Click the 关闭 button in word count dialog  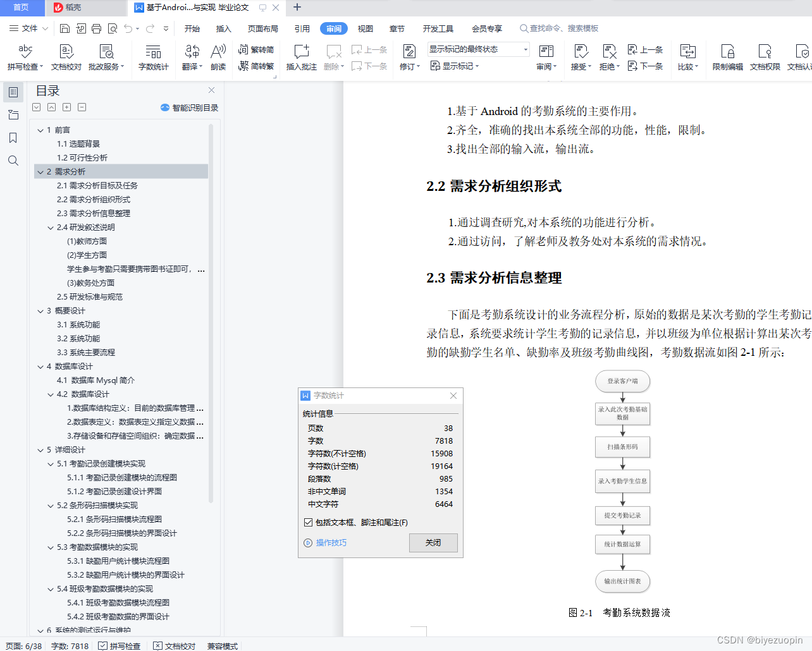(x=433, y=543)
